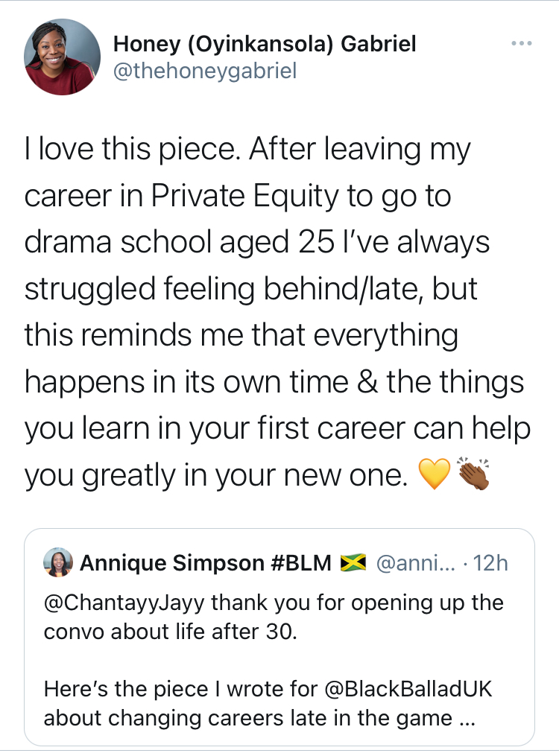Open the 12h timestamp on quoted tweet
The height and width of the screenshot is (756, 559).
pos(490,563)
